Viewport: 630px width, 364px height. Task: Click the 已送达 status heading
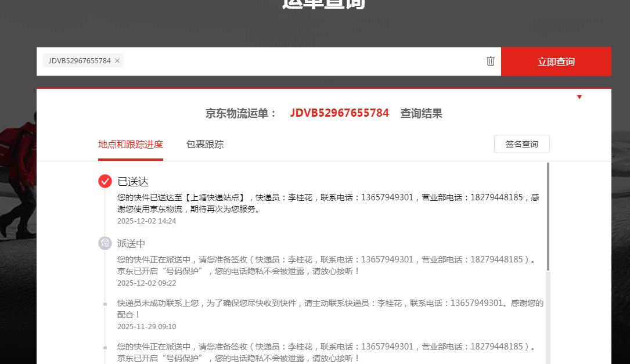click(x=133, y=182)
